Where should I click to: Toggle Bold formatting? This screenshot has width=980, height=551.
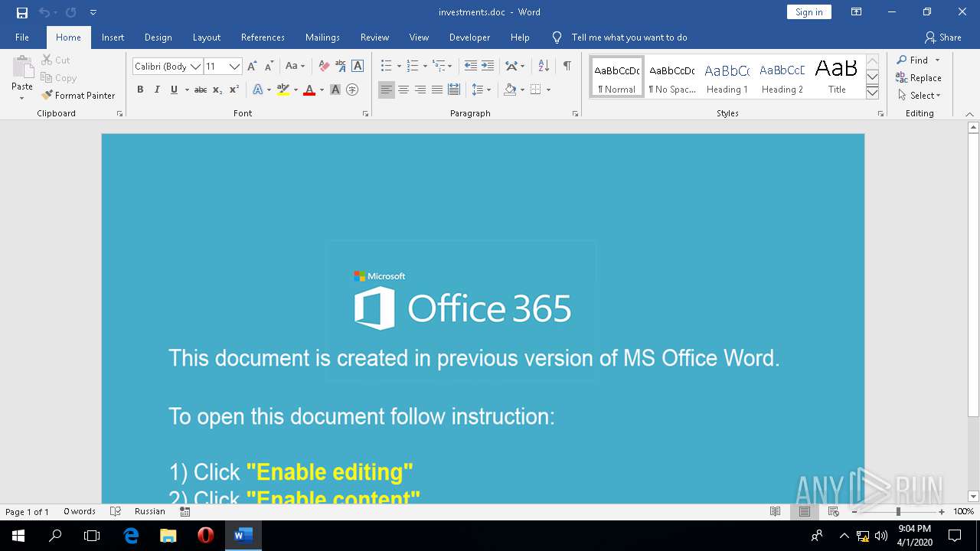click(140, 90)
